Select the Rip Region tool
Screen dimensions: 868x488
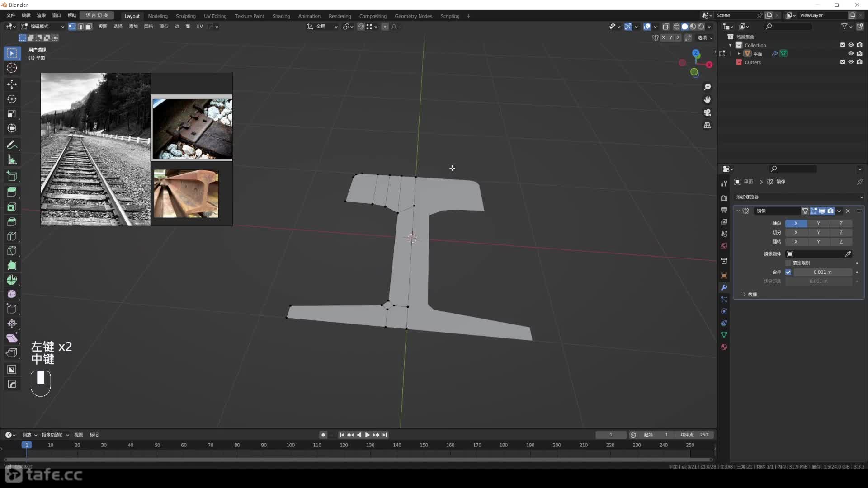12,353
